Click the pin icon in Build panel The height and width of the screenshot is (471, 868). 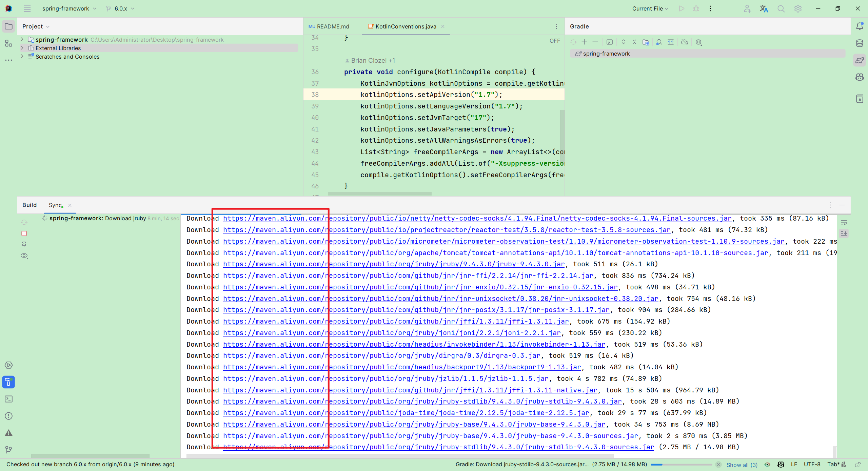[x=24, y=244]
